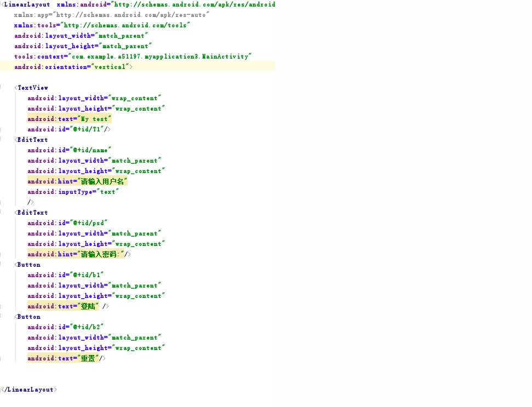Click the android:inputType="text" line
The height and width of the screenshot is (407, 532).
click(x=73, y=192)
